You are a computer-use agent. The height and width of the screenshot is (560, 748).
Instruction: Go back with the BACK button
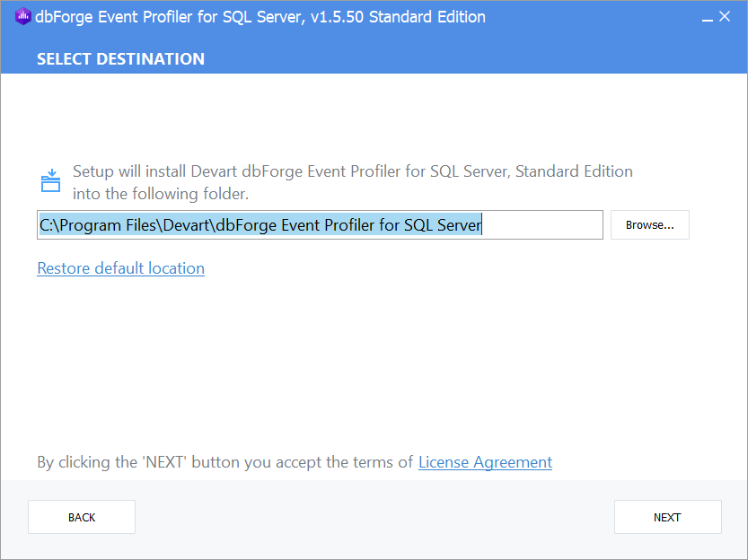pyautogui.click(x=82, y=517)
